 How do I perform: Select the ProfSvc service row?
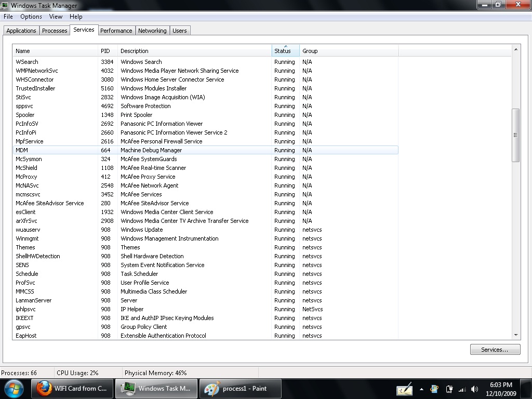pos(205,282)
